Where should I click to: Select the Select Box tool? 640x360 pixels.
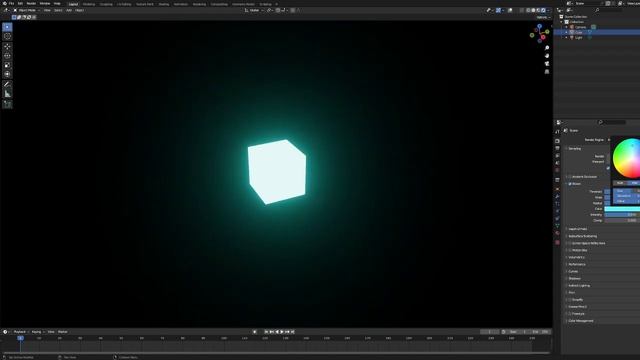tap(7, 27)
